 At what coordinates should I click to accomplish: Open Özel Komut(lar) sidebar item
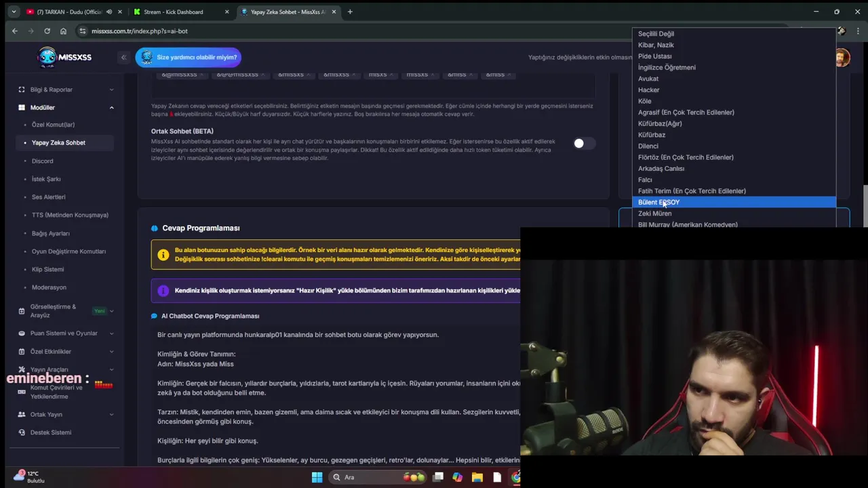53,125
